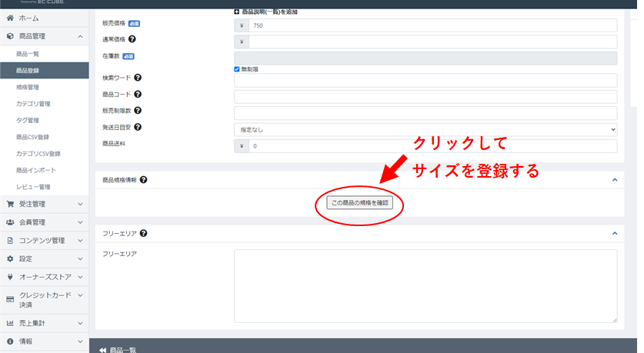Open the 発送日目安 dropdown
The width and height of the screenshot is (644, 353).
pos(425,130)
